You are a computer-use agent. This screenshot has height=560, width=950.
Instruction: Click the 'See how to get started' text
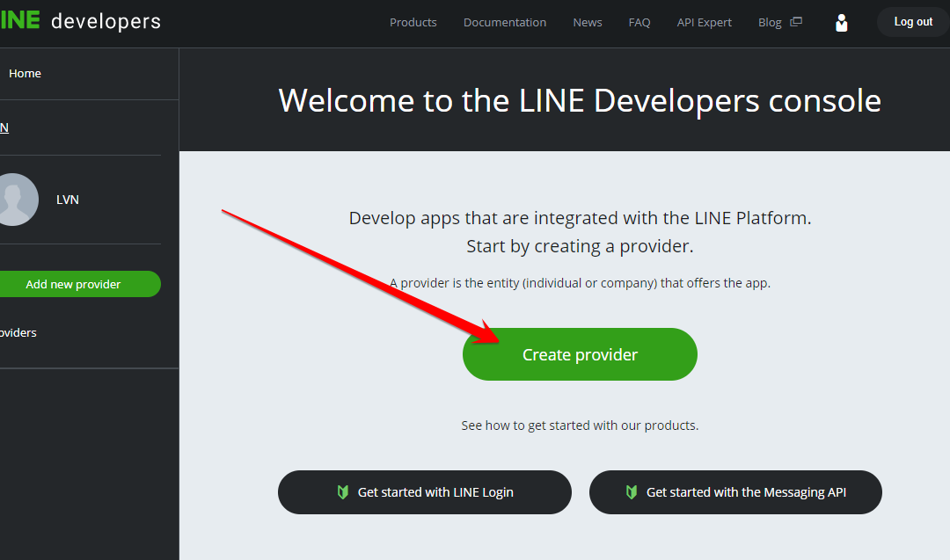(x=580, y=425)
